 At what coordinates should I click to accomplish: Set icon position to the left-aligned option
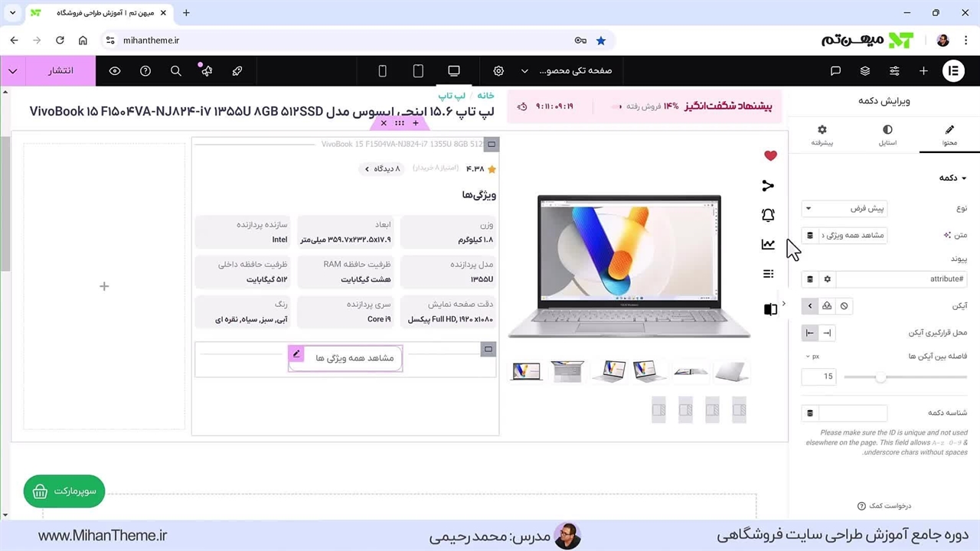[809, 333]
